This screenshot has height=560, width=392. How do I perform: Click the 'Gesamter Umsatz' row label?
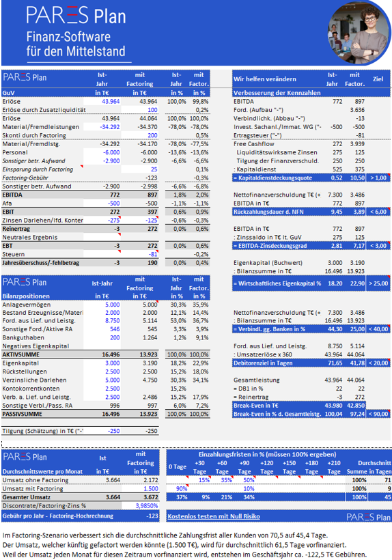(x=27, y=497)
